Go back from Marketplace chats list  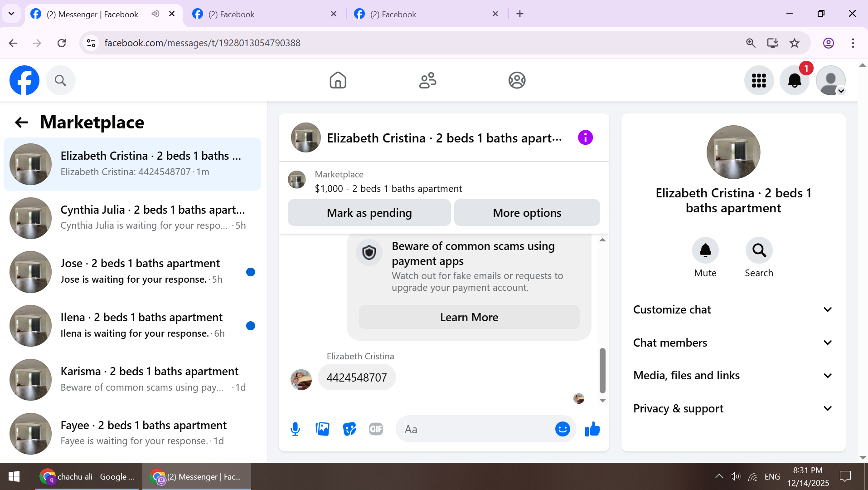(21, 122)
